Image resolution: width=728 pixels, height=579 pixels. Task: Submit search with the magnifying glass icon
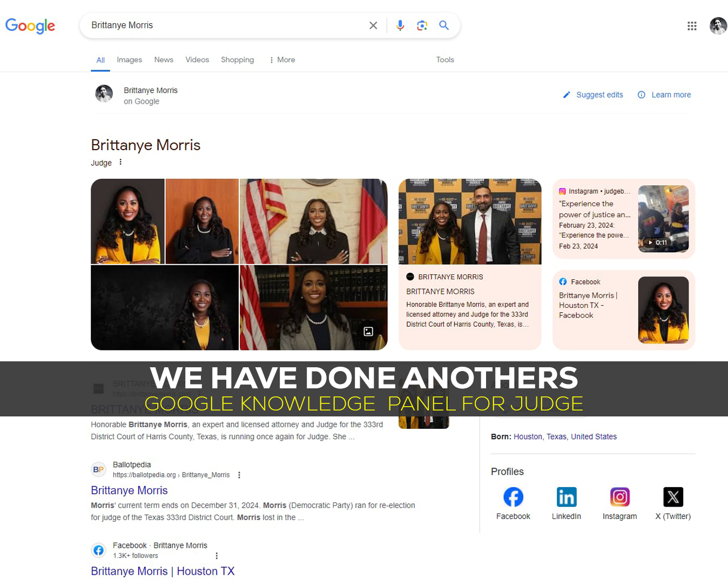pyautogui.click(x=444, y=25)
